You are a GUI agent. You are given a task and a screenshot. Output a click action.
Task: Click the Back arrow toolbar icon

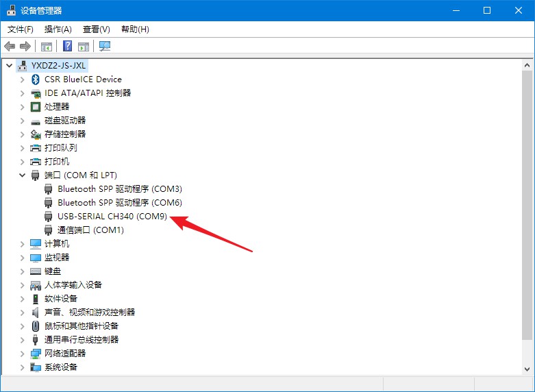tap(10, 46)
